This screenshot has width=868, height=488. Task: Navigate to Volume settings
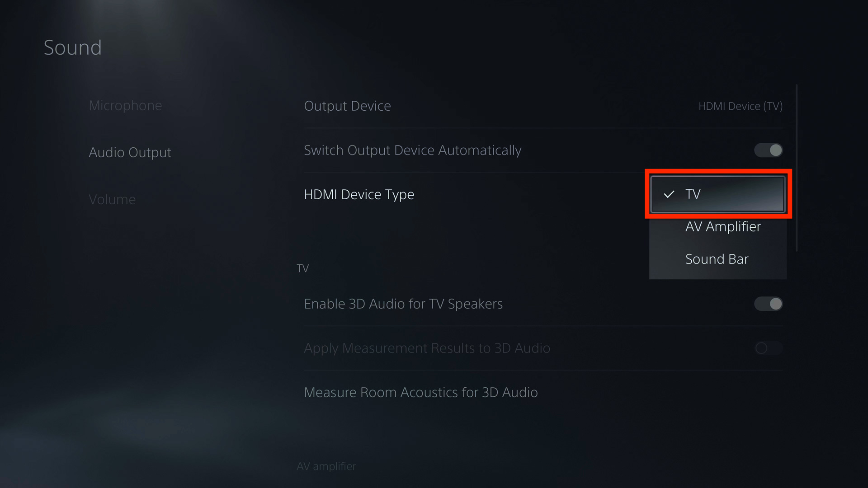pyautogui.click(x=112, y=198)
